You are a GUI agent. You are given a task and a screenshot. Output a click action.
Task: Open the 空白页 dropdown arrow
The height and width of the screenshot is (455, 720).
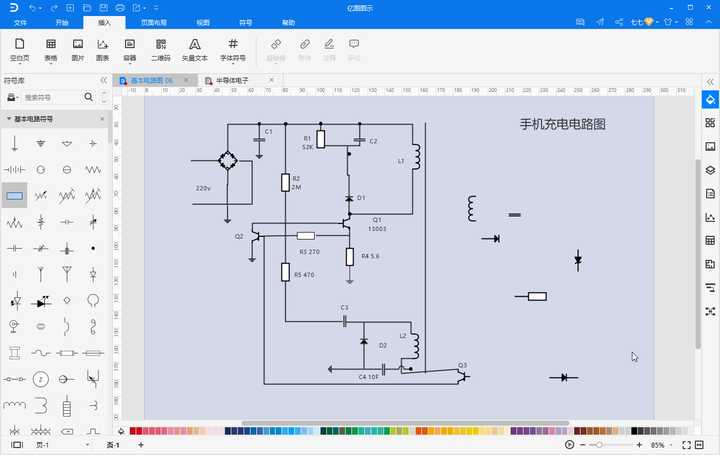tap(19, 64)
